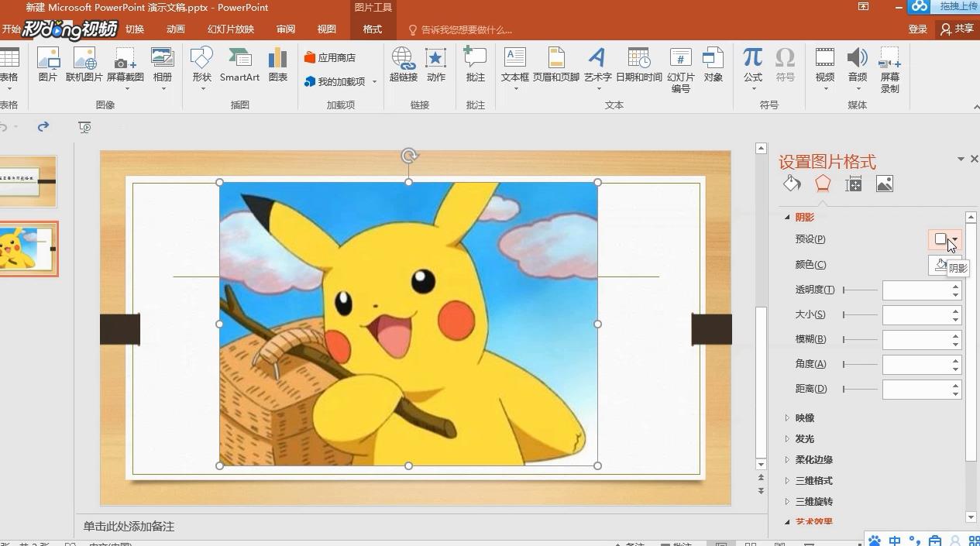Expand the 发光 glow section
The image size is (980, 546).
point(787,439)
